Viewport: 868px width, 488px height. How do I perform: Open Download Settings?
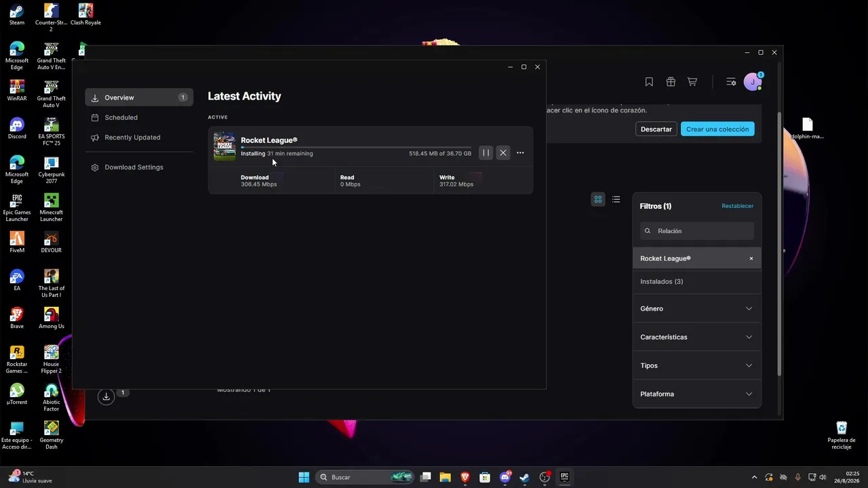pos(139,167)
